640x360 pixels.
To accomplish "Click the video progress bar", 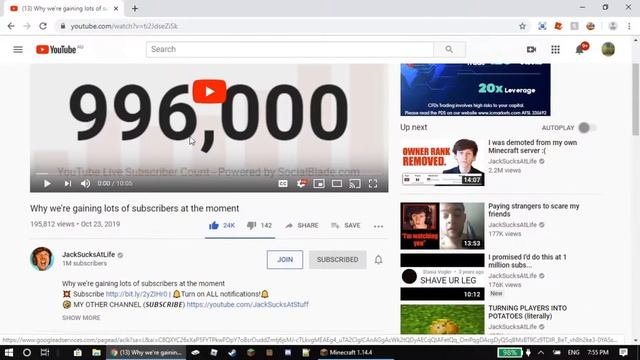I will click(209, 173).
